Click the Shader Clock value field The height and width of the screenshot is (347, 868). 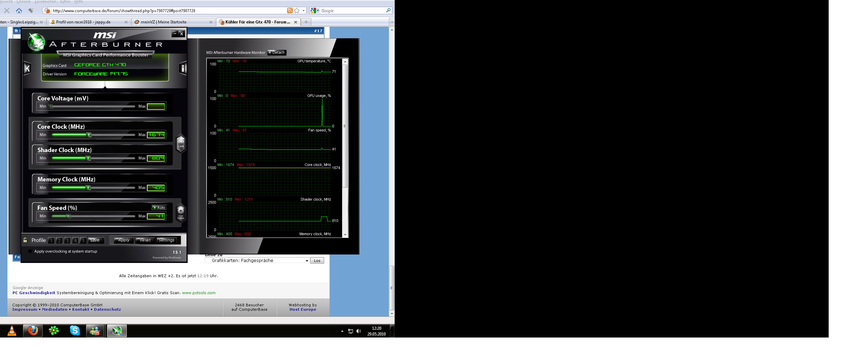click(156, 158)
